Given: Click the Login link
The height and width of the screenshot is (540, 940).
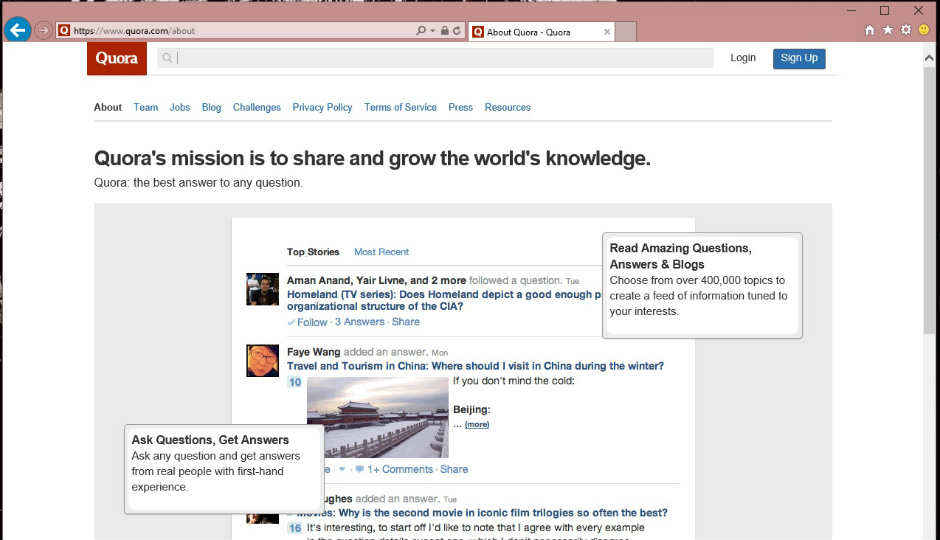Looking at the screenshot, I should [743, 58].
